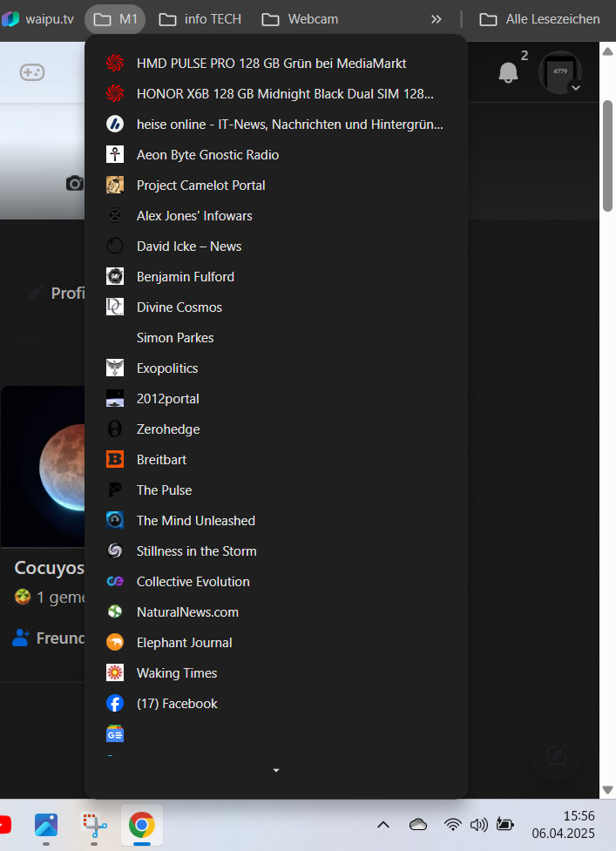The height and width of the screenshot is (851, 616).
Task: Click the 2012portal favicon
Action: click(114, 398)
